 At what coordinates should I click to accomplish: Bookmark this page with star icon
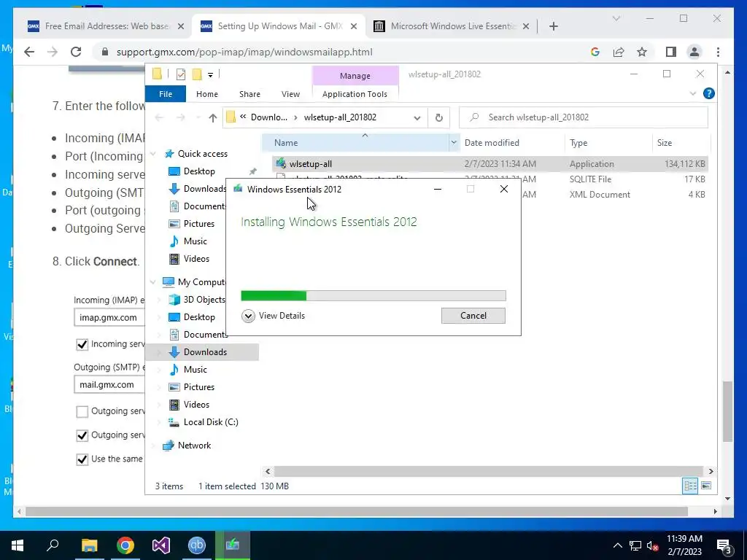pyautogui.click(x=642, y=52)
